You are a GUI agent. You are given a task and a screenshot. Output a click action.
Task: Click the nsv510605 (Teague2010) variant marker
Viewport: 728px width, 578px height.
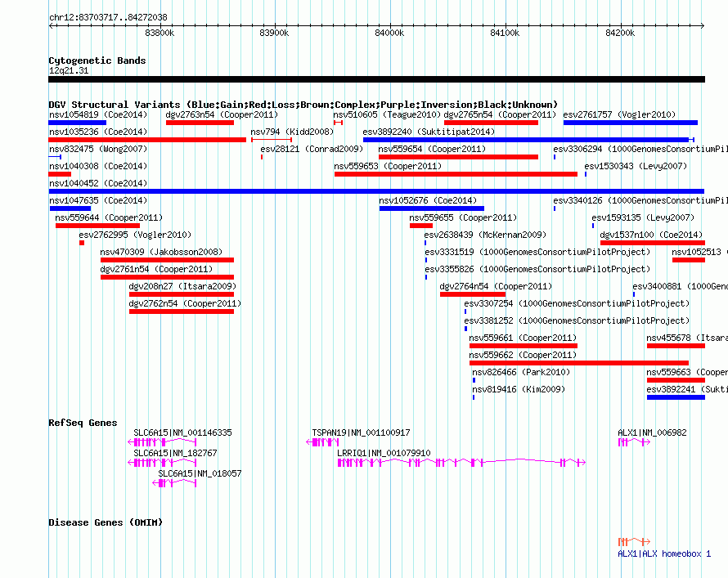coord(338,123)
